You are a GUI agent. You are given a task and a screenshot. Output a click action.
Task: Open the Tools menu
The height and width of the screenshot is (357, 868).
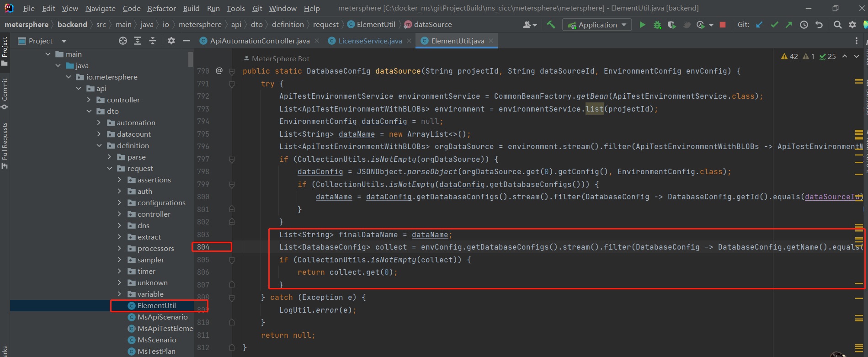point(236,8)
